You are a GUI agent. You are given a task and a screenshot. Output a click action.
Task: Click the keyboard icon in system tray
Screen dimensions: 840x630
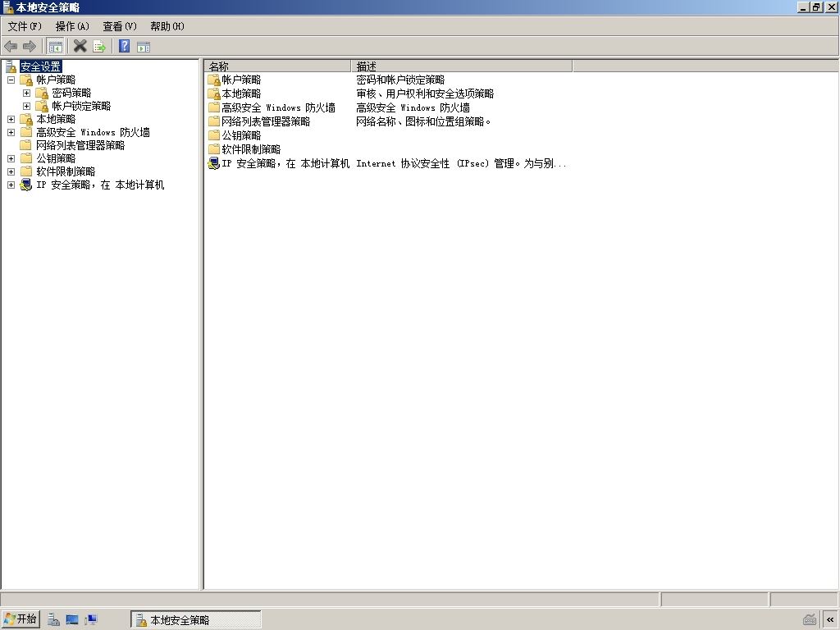(x=810, y=620)
